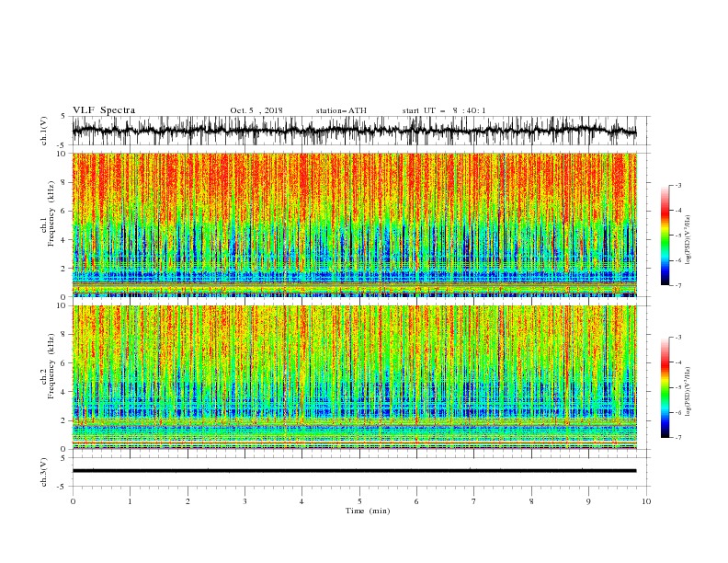Click the time axis tick label '5'

[x=359, y=501]
